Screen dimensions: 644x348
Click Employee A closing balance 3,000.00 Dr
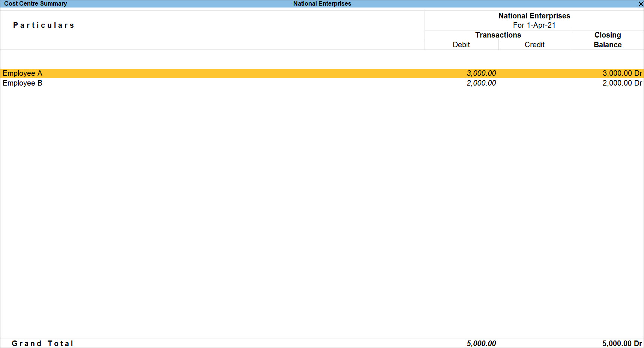click(x=622, y=73)
